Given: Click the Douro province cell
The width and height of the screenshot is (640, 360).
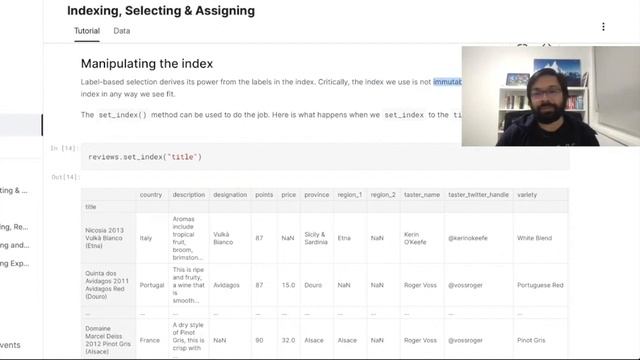Looking at the screenshot, I should point(313,285).
